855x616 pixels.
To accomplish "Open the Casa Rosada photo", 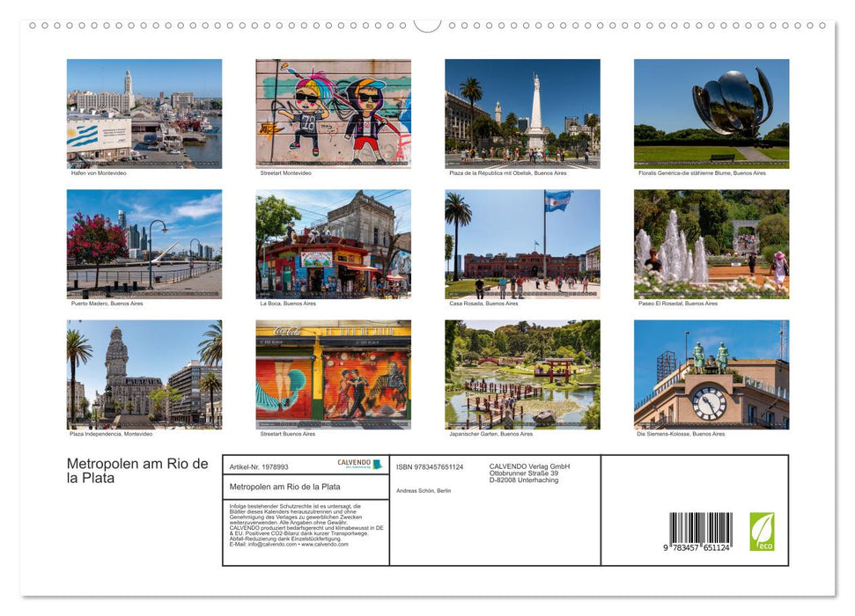I will [x=522, y=243].
